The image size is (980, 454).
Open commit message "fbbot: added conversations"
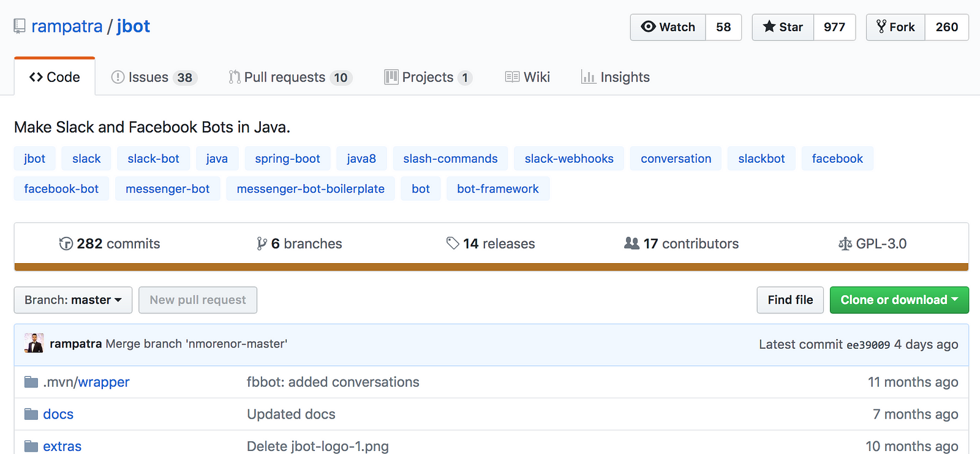click(x=333, y=382)
